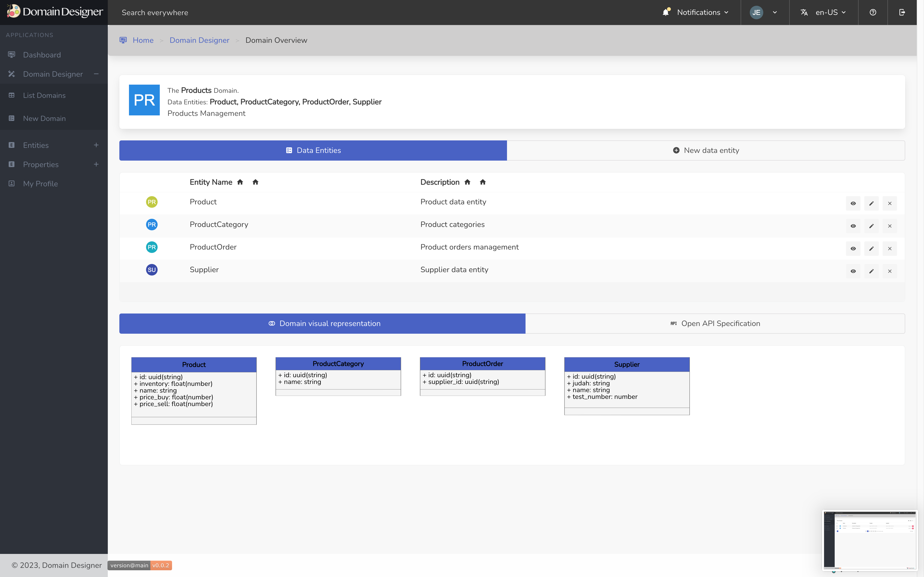924x577 pixels.
Task: Click the notifications bell icon
Action: [x=666, y=12]
